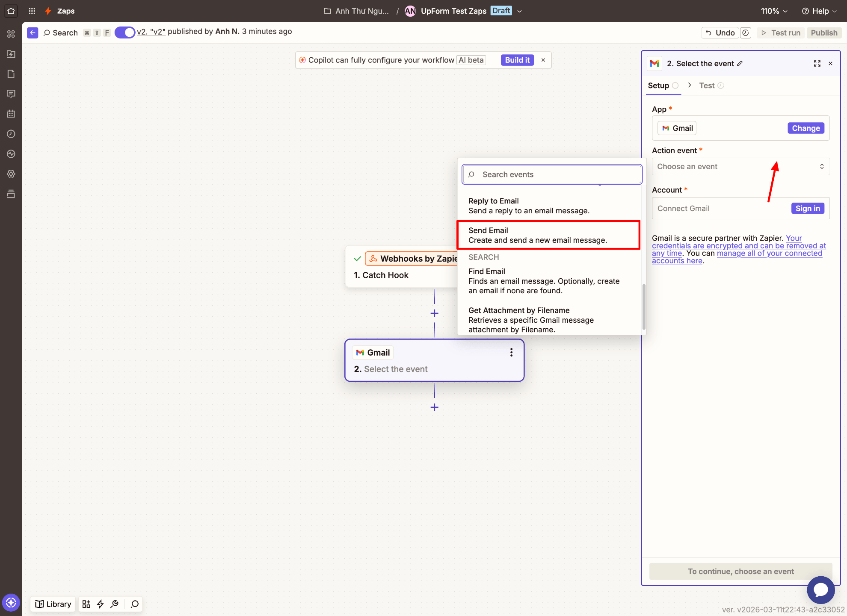The image size is (847, 616).
Task: Open the sidebar calendar icon
Action: tap(11, 114)
